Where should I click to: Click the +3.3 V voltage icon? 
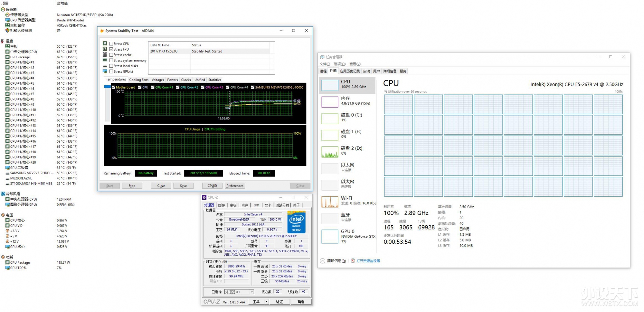(7, 231)
